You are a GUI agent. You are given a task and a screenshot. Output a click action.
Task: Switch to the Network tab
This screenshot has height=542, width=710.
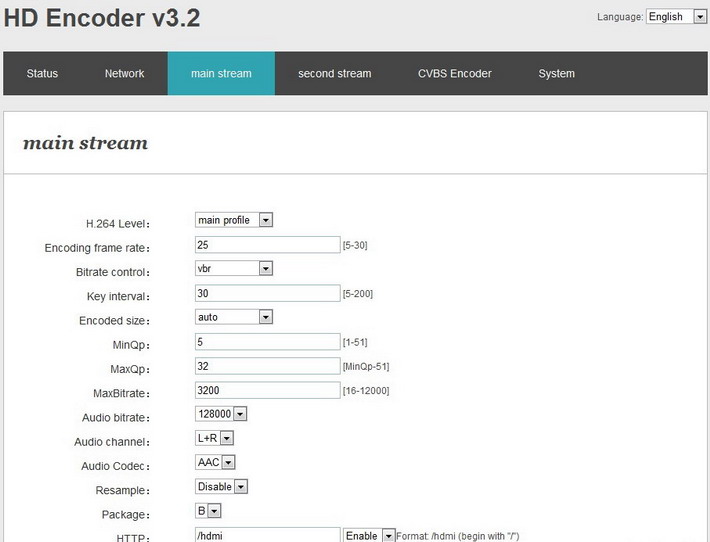124,73
